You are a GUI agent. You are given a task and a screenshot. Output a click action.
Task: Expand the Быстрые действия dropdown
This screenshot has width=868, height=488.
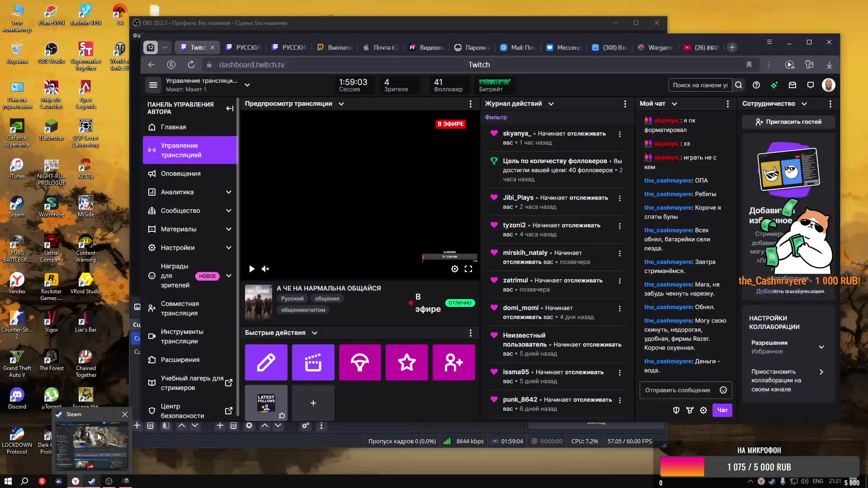click(x=315, y=333)
